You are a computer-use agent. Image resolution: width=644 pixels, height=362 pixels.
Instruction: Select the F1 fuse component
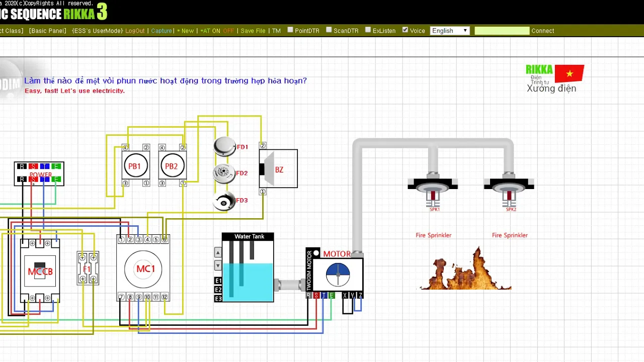point(88,268)
